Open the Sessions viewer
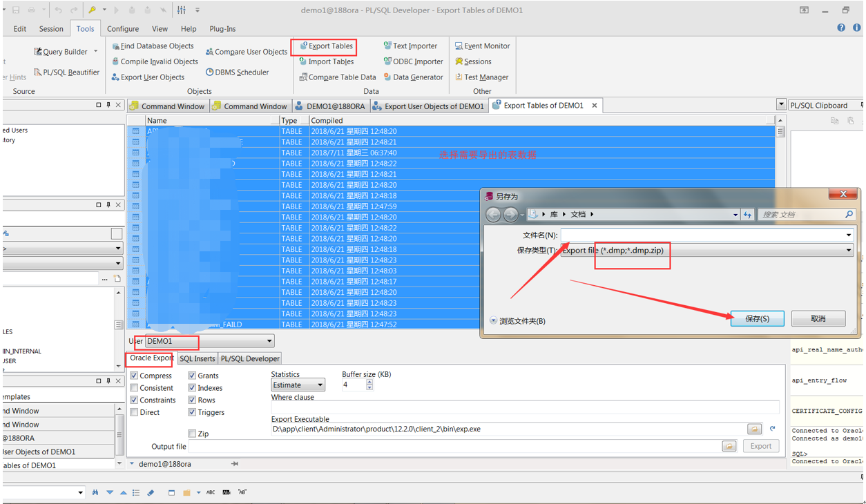866x504 pixels. coord(474,61)
